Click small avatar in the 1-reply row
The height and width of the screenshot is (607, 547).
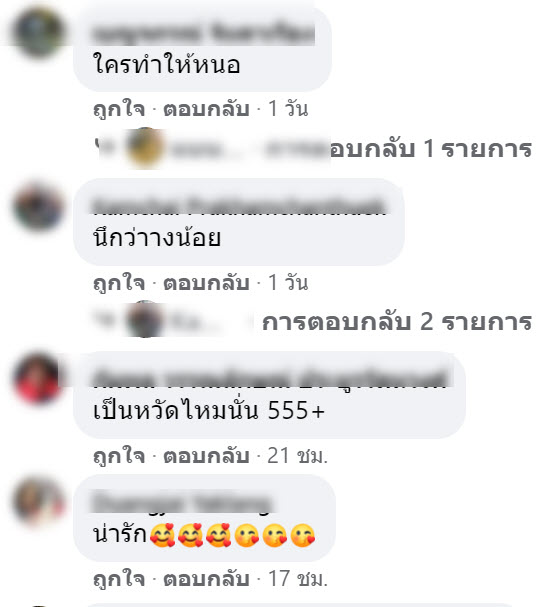click(145, 149)
